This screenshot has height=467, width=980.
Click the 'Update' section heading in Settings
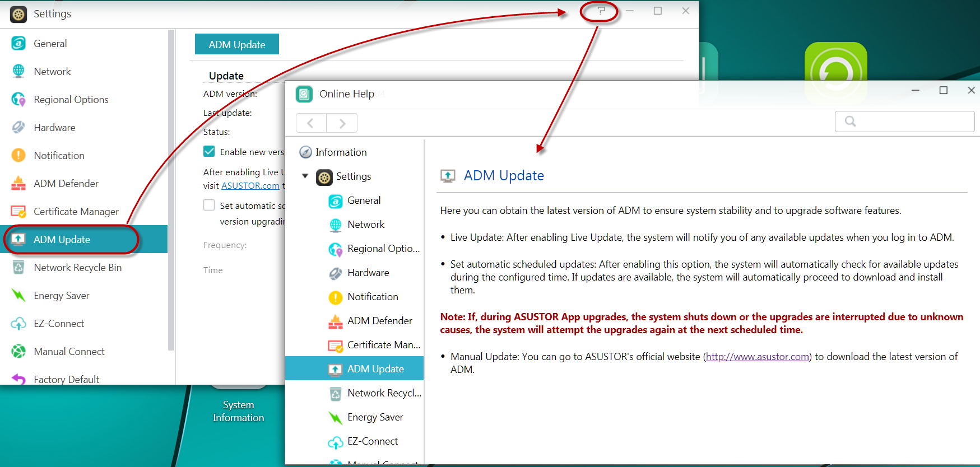coord(226,76)
